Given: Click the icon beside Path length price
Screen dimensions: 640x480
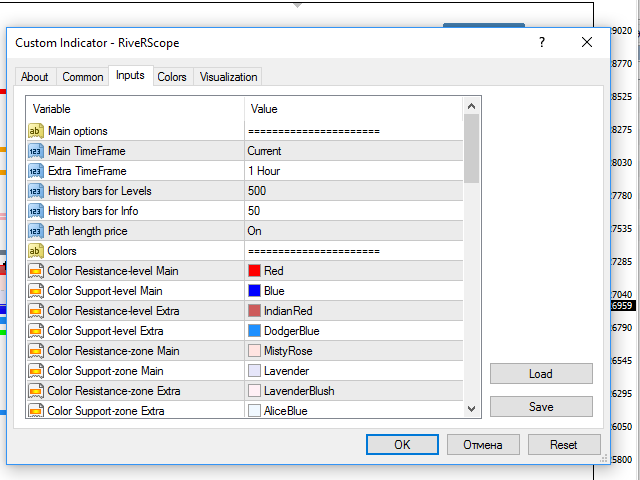Looking at the screenshot, I should point(35,231).
